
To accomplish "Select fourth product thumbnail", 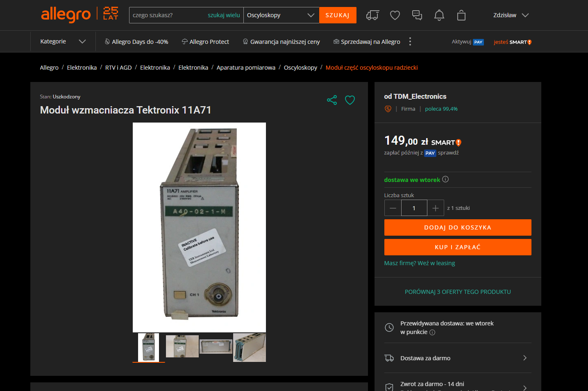I will click(x=250, y=348).
